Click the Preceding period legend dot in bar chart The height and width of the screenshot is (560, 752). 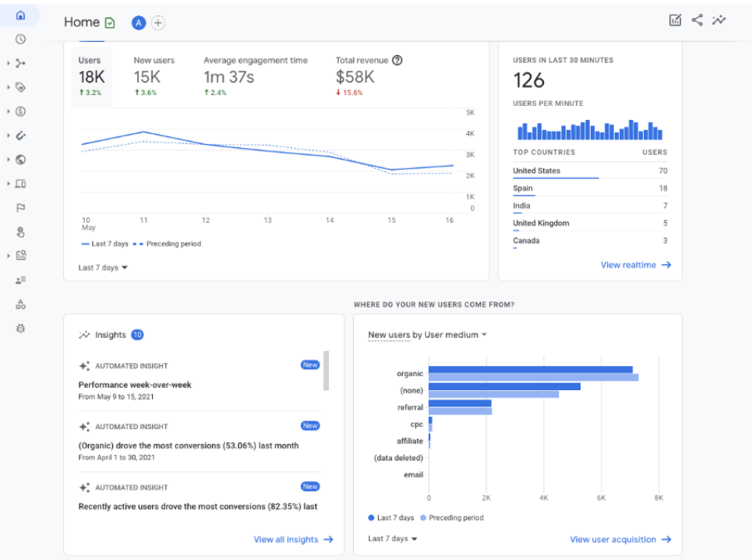click(x=423, y=518)
